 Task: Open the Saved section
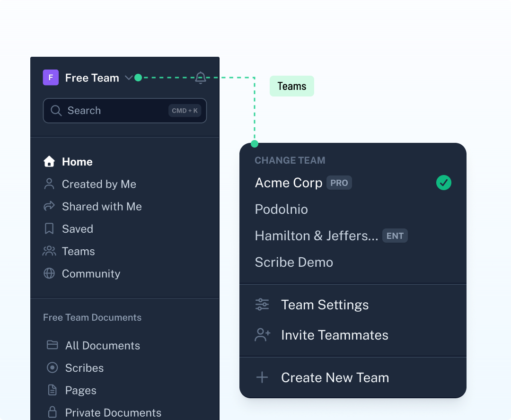click(x=78, y=229)
